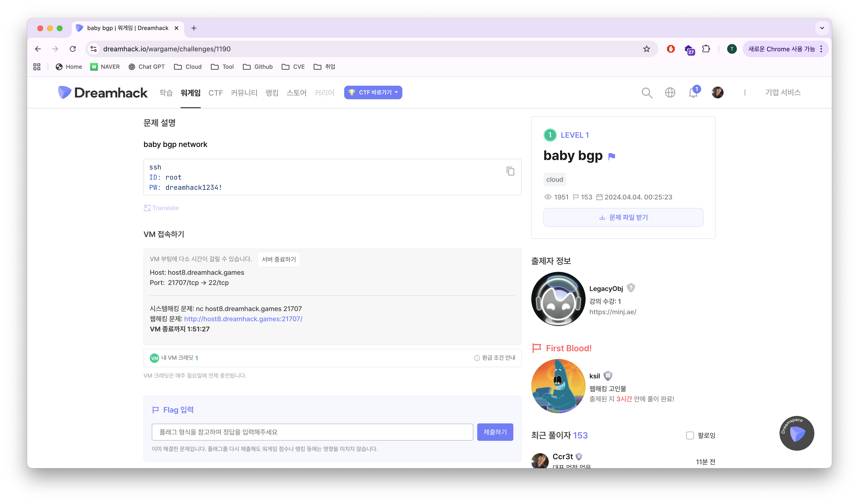Click the Flag input field
859x504 pixels.
pyautogui.click(x=312, y=432)
